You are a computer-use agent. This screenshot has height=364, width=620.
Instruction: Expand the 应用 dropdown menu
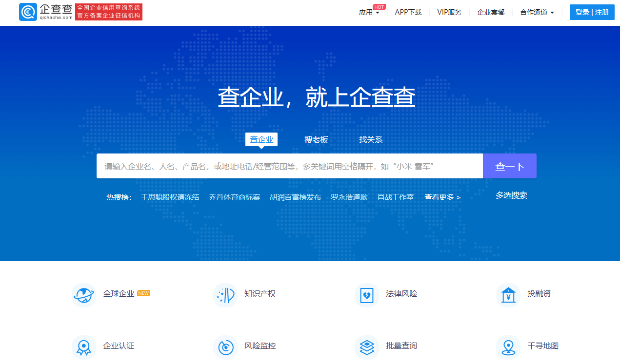click(x=369, y=12)
